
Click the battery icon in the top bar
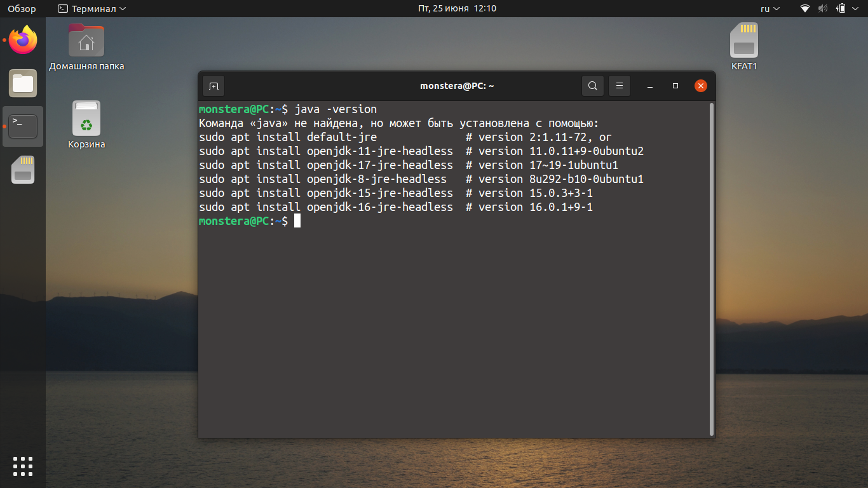tap(841, 8)
